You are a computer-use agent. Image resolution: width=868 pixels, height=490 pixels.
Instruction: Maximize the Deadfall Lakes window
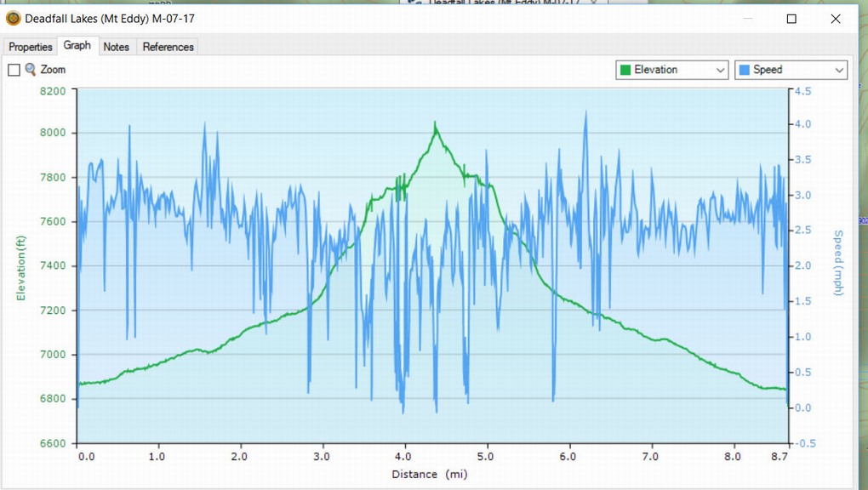click(x=791, y=19)
